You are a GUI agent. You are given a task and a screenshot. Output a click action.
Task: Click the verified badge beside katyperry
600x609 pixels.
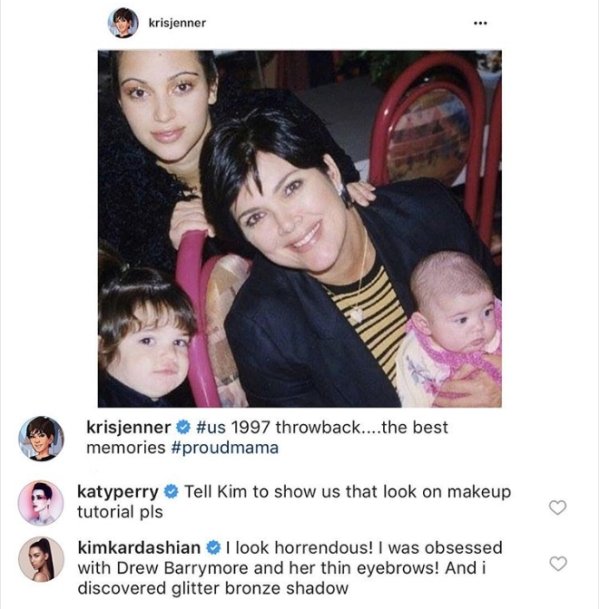click(x=171, y=491)
